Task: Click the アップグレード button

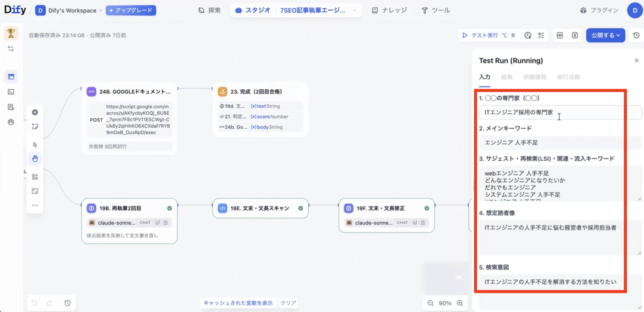Action: (x=131, y=10)
